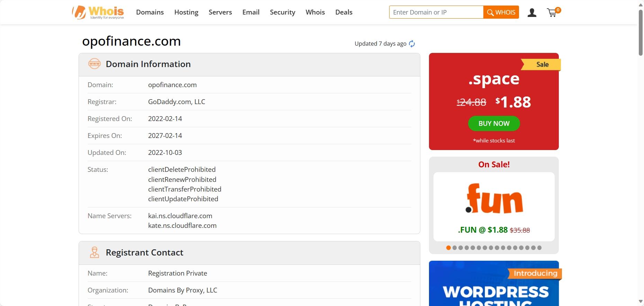
Task: Click the refresh icon beside Updated 7 days ago
Action: coord(412,44)
